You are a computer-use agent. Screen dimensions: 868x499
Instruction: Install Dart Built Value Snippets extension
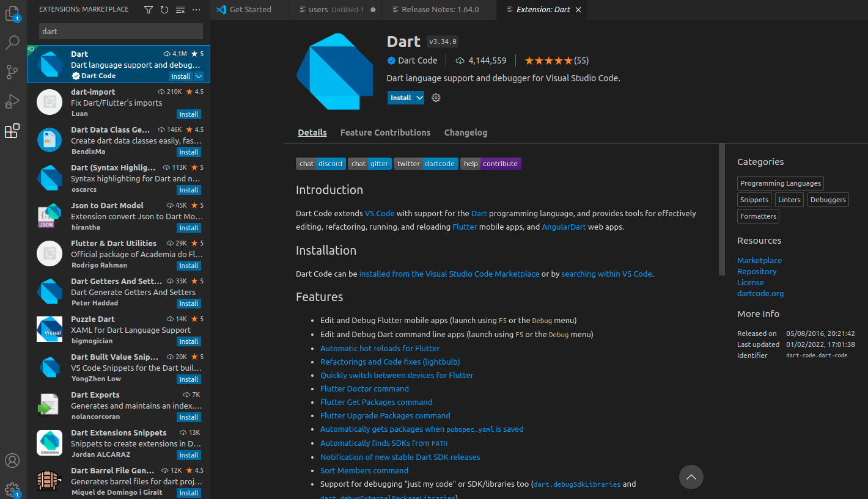click(189, 379)
